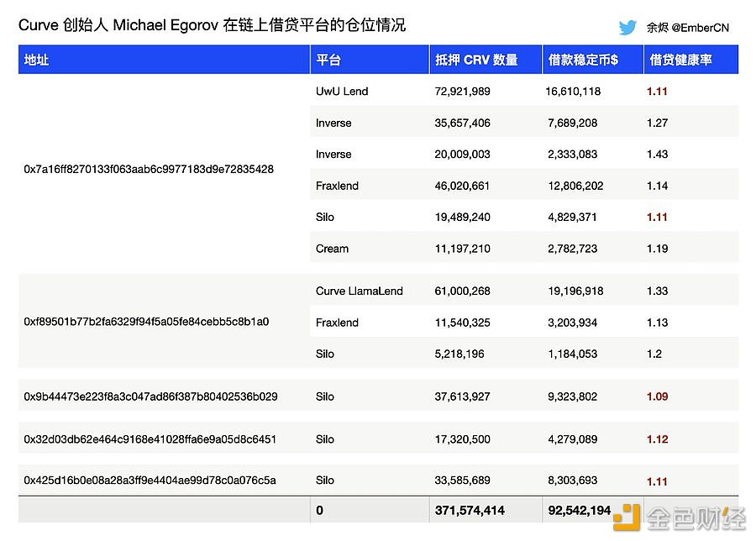
Task: Select address 0xf89501b77b2fa6329f94f5a05fe84cebb5c8b1a0
Action: pyautogui.click(x=146, y=322)
